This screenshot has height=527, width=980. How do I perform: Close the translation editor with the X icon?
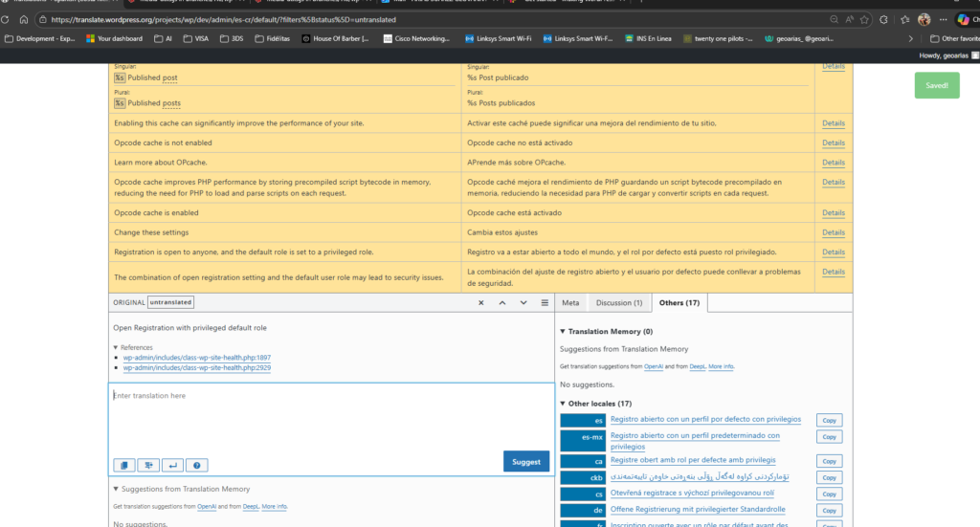pyautogui.click(x=481, y=302)
